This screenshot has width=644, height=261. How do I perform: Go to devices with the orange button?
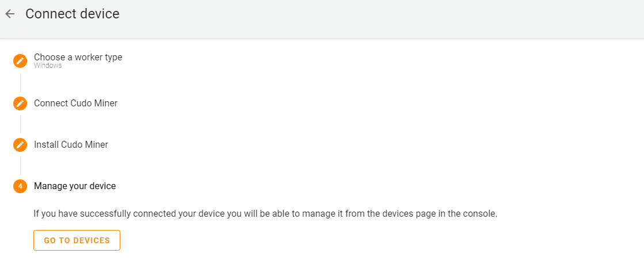77,240
